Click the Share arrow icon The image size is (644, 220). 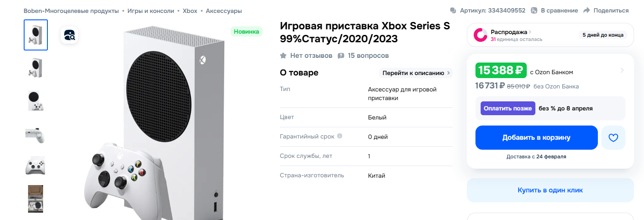[586, 10]
